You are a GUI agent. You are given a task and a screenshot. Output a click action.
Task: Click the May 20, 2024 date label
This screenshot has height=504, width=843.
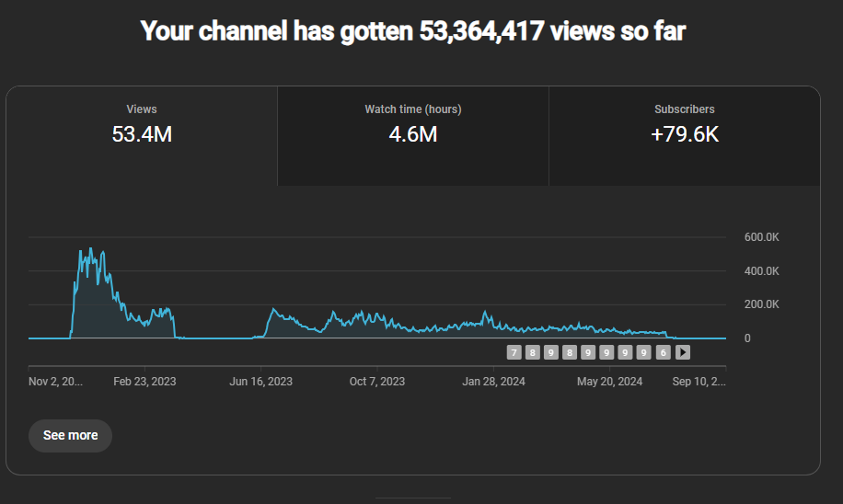pos(609,382)
